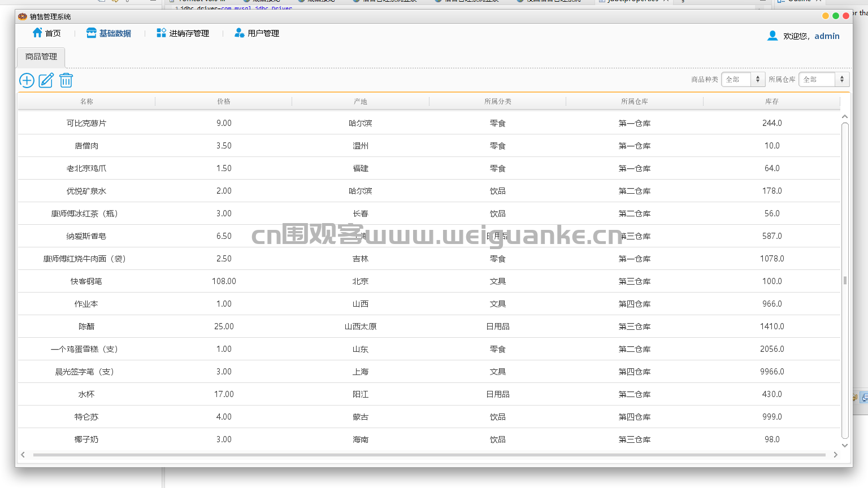Click the edit product pencil icon
The width and height of the screenshot is (868, 488).
[46, 80]
